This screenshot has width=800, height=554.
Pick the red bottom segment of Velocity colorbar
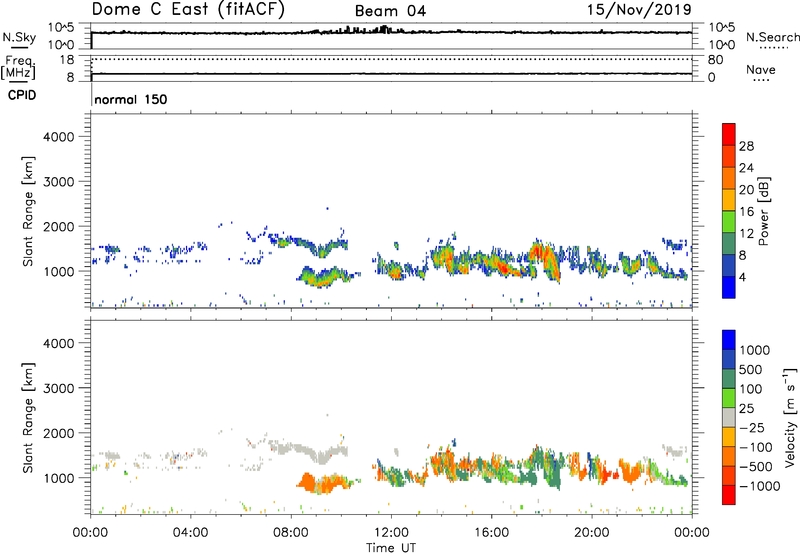tap(729, 495)
